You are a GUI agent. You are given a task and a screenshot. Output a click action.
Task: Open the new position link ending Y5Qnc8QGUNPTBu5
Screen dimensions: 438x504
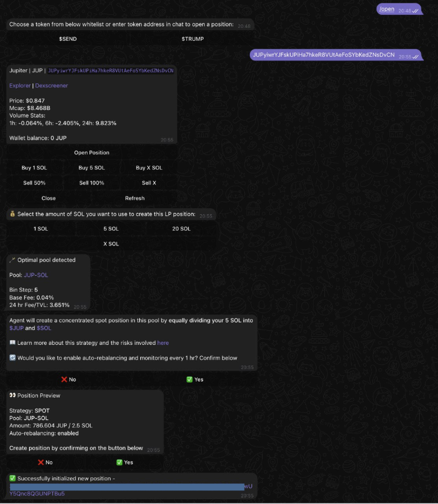[37, 494]
